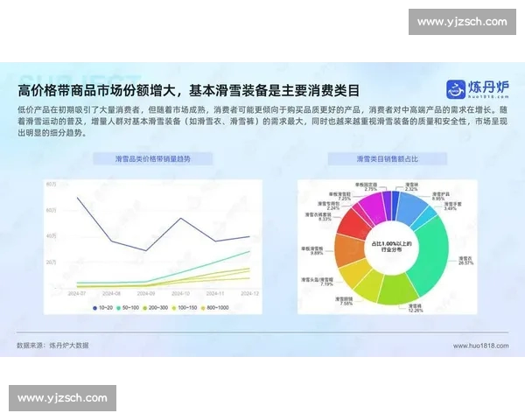Image resolution: width=525 pixels, height=420 pixels.
Task: Toggle the 200~300 legend series
Action: 156,307
